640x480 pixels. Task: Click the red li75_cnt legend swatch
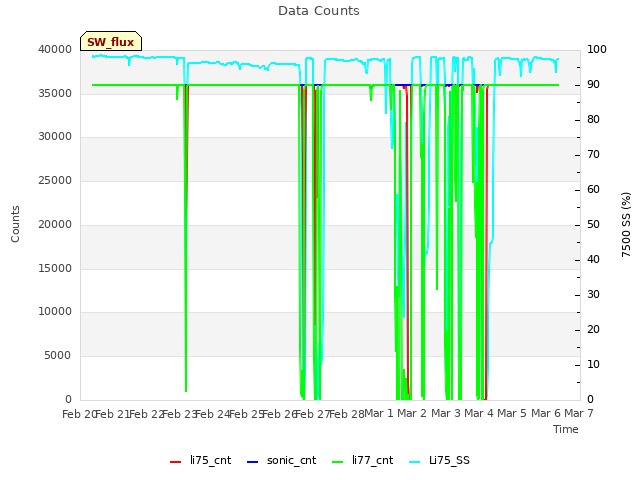tap(176, 462)
